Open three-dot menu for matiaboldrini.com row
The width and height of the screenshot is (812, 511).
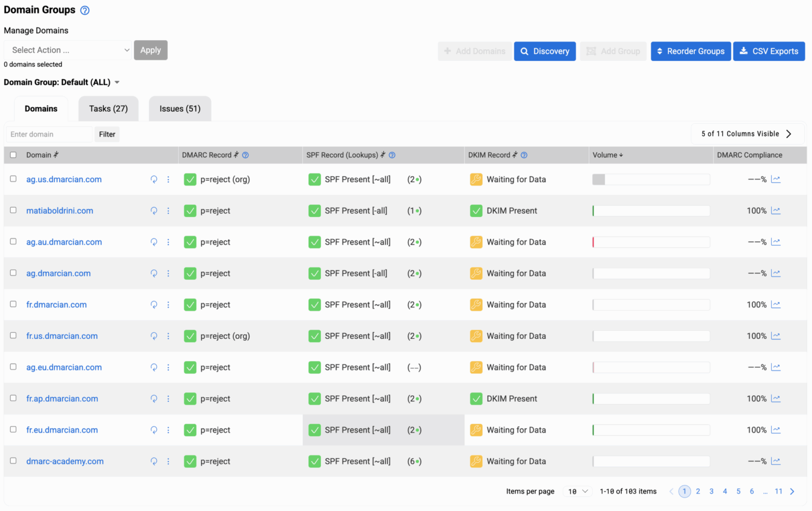(168, 211)
